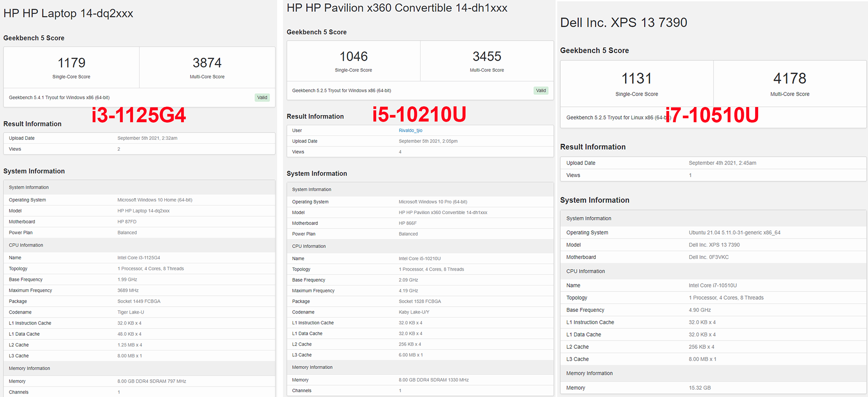The width and height of the screenshot is (868, 397).
Task: Select codename 'Tiger Lake-U'
Action: click(131, 312)
